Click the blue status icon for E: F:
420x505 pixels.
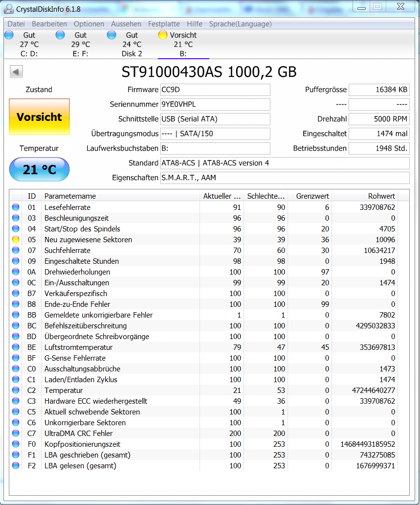60,35
